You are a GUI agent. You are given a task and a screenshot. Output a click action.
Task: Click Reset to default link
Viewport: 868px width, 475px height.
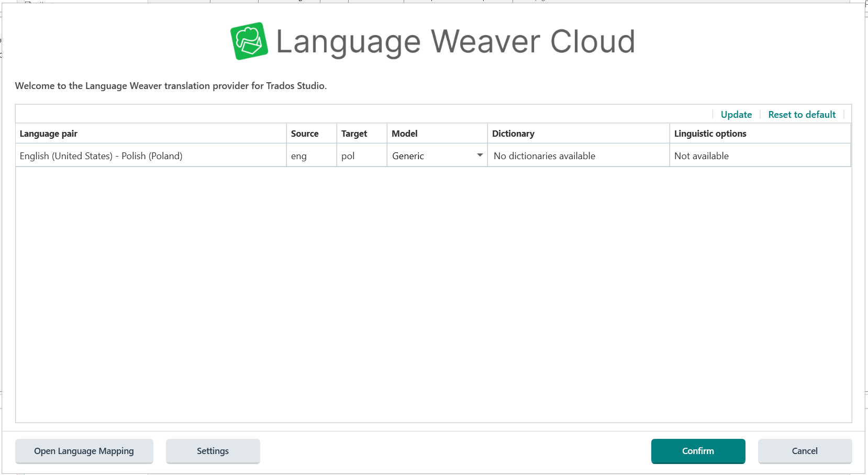pos(802,115)
